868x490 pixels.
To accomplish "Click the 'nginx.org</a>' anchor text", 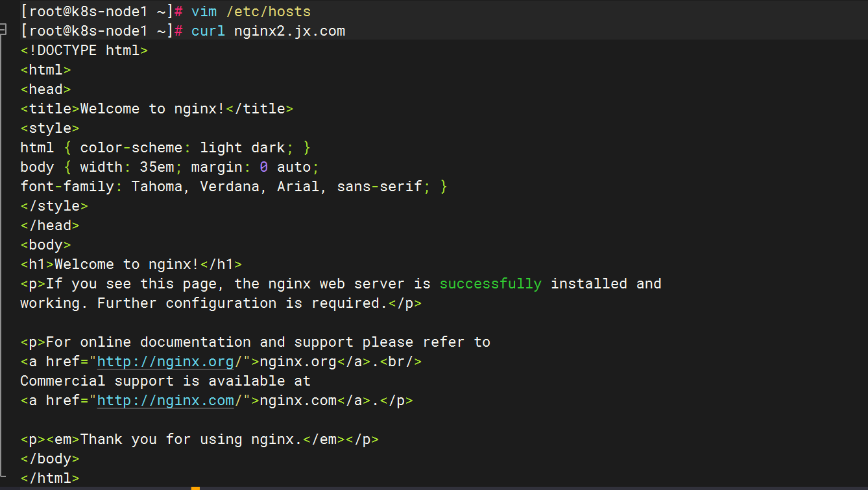I will point(315,362).
